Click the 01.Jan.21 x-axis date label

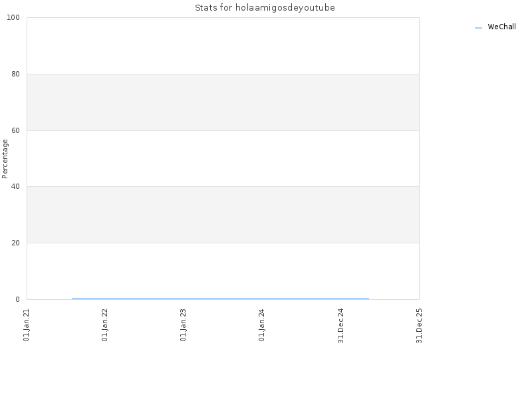(27, 325)
